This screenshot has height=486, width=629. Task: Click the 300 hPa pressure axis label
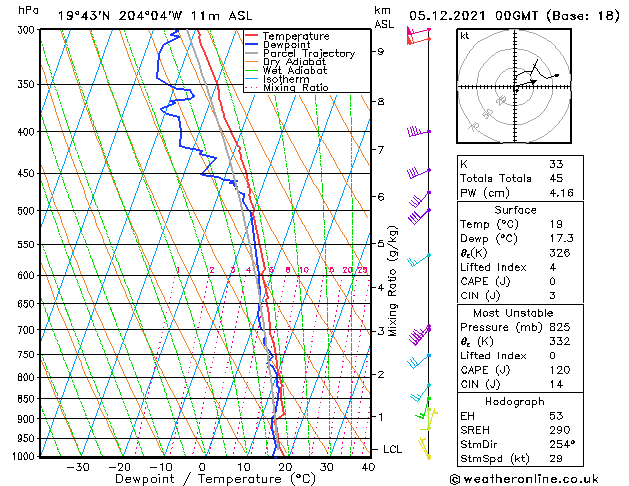[x=26, y=30]
